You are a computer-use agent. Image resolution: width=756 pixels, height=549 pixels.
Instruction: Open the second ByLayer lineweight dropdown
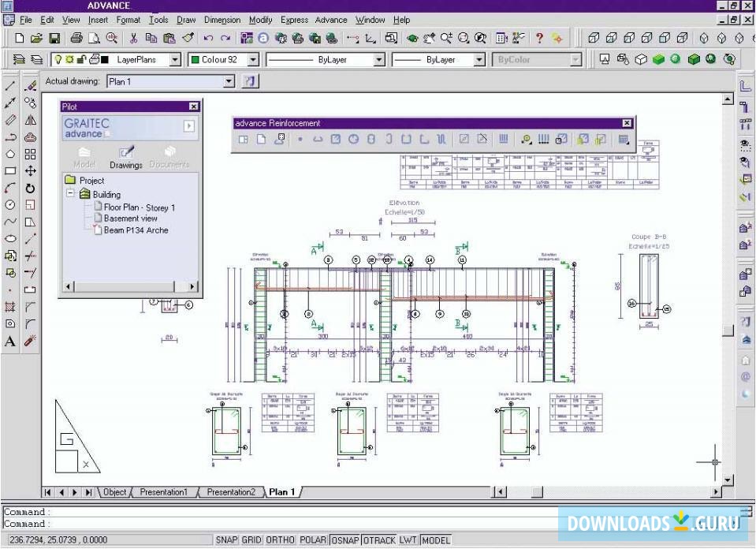pyautogui.click(x=479, y=60)
